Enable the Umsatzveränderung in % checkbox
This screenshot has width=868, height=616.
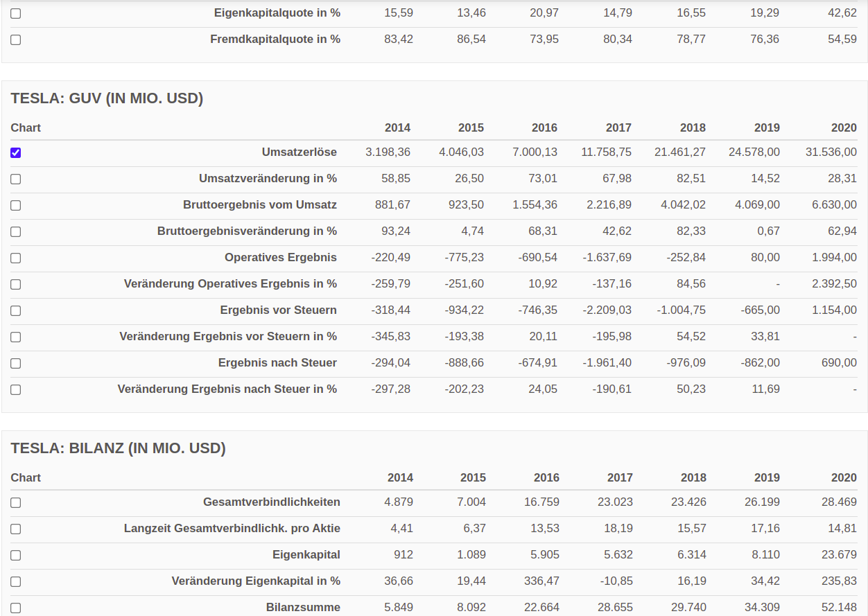pyautogui.click(x=16, y=179)
